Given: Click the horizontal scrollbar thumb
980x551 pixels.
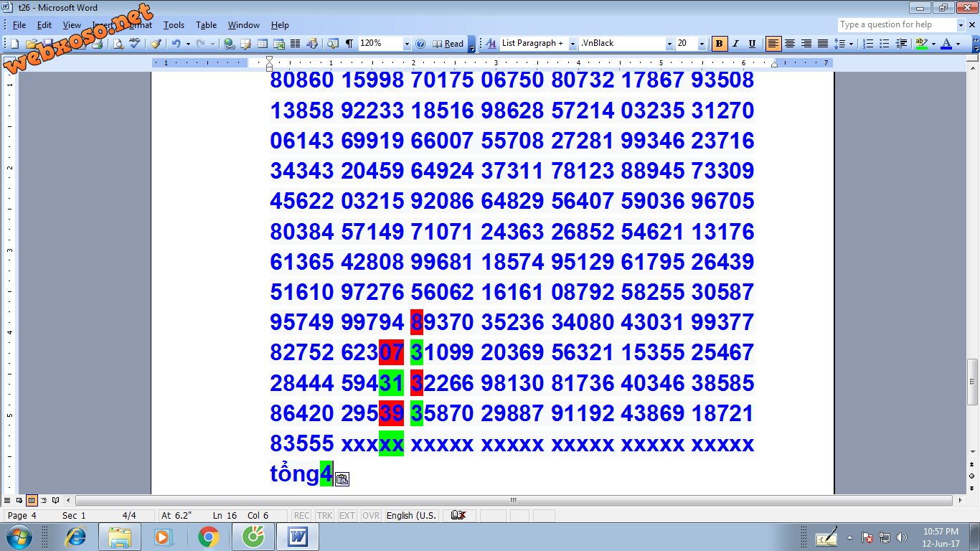Looking at the screenshot, I should 514,500.
